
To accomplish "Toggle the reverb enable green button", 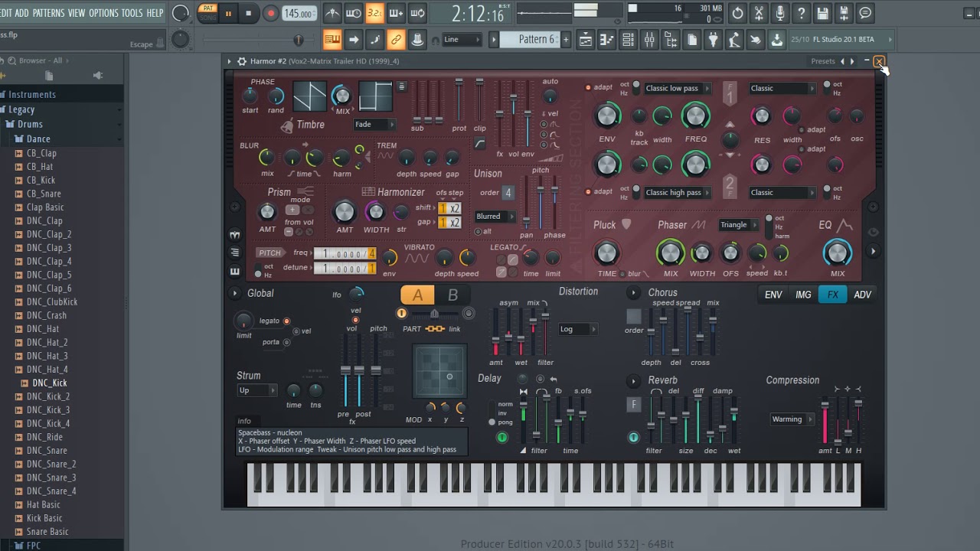I will point(633,438).
